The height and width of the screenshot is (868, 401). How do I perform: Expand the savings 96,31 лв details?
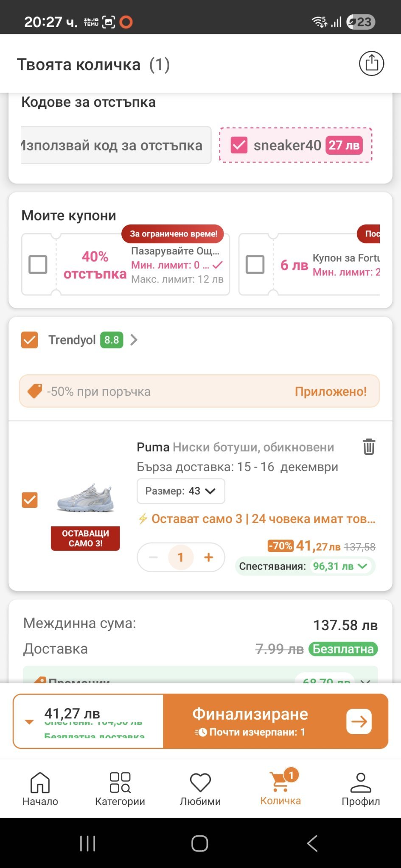tap(362, 566)
